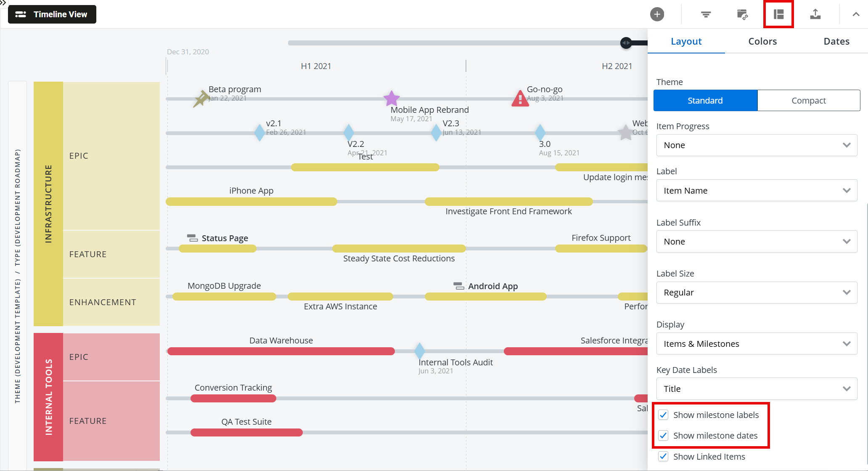Select the highlighted layout settings icon
This screenshot has width=868, height=471.
778,14
